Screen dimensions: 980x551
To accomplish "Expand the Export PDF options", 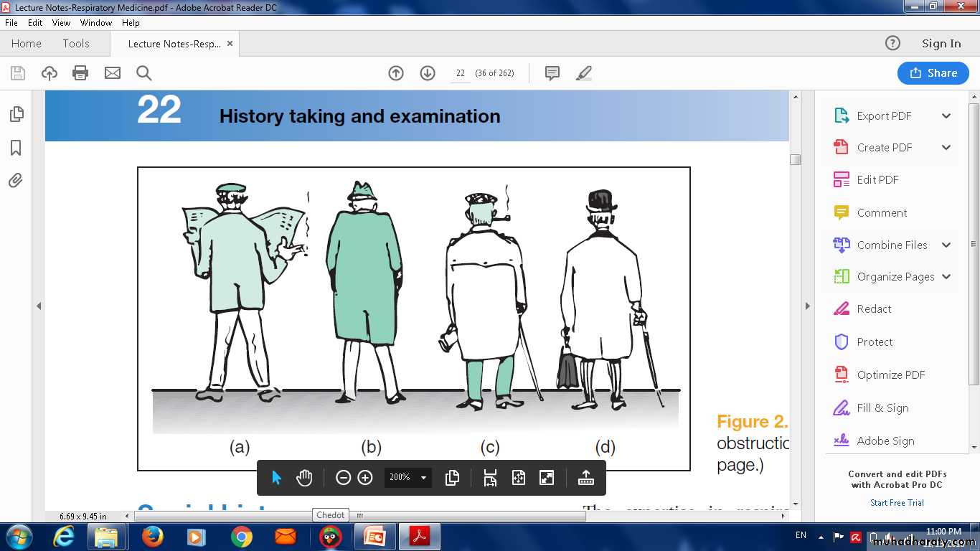I will [x=946, y=116].
